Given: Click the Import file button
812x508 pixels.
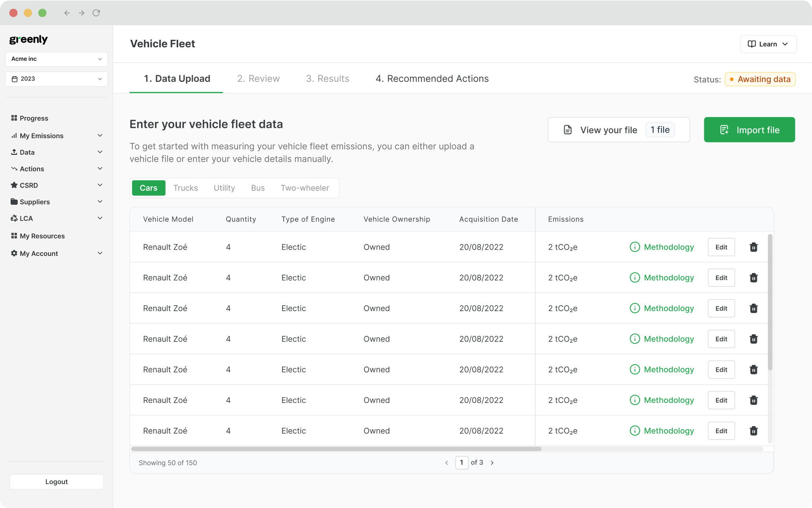Looking at the screenshot, I should click(749, 129).
